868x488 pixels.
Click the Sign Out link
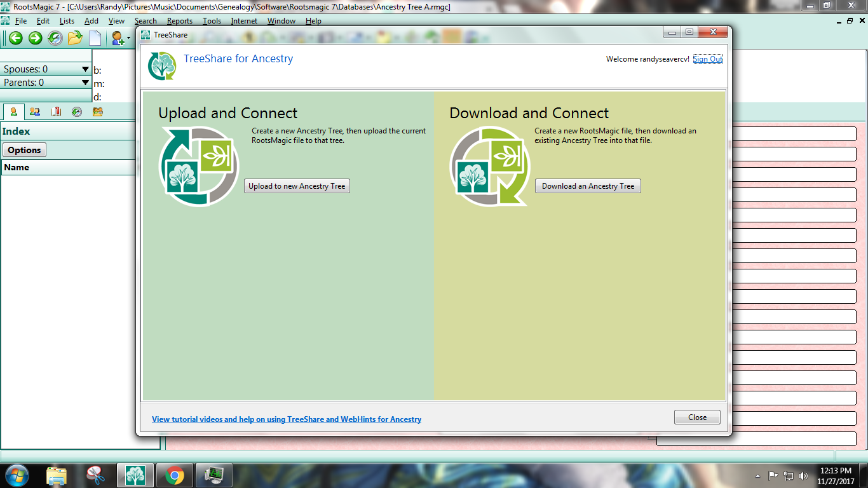pyautogui.click(x=708, y=59)
